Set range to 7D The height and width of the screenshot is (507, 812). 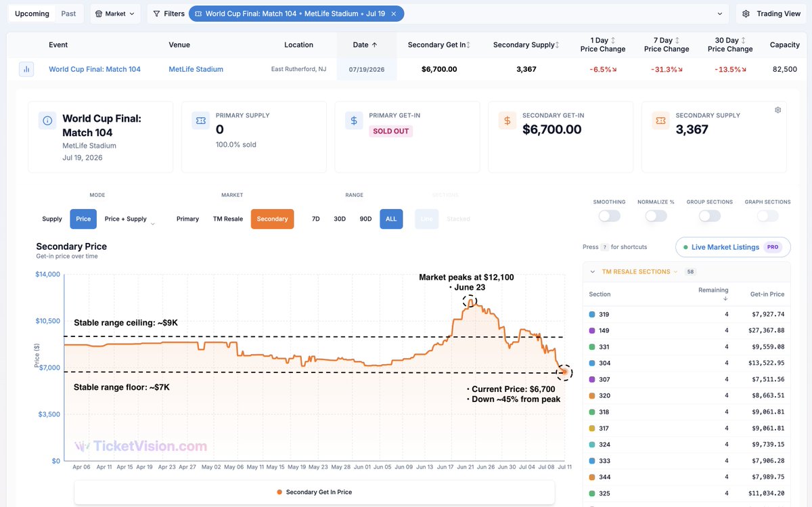point(316,219)
